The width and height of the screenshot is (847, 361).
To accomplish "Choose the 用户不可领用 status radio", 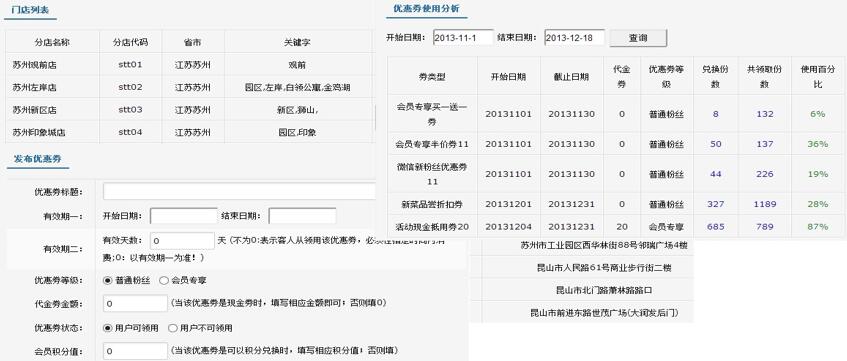I will 172,328.
